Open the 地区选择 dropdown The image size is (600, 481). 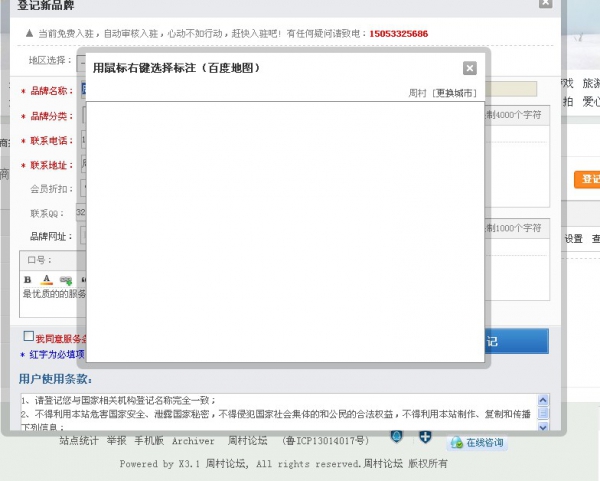click(x=81, y=63)
